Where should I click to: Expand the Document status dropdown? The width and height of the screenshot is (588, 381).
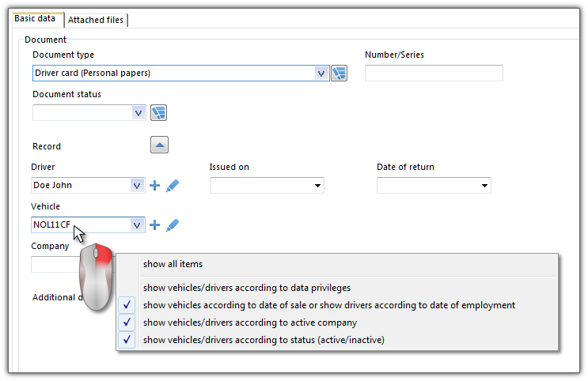tap(138, 113)
